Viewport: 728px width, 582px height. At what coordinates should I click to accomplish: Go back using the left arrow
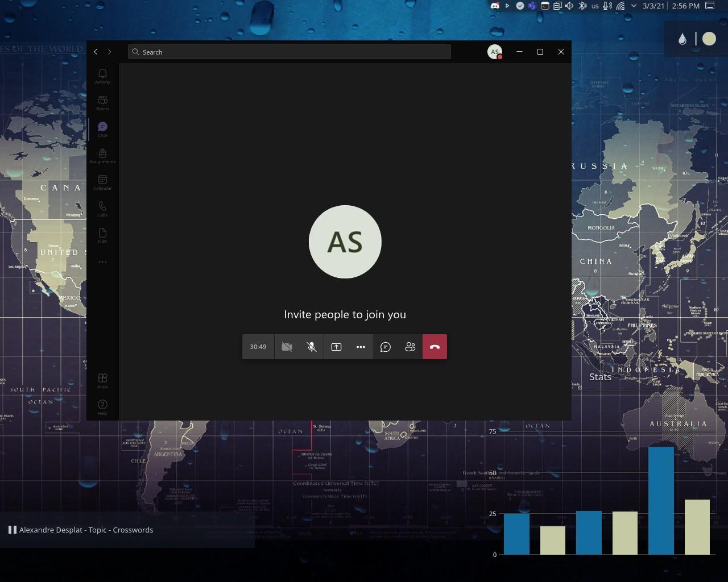(96, 52)
